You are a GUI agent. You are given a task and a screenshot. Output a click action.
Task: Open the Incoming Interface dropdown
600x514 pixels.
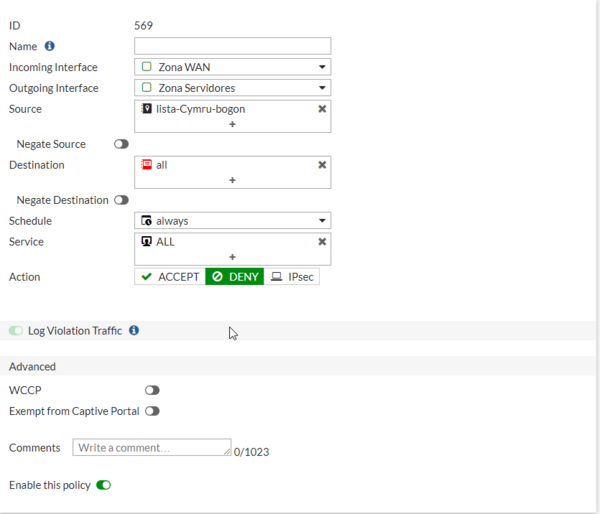click(232, 67)
